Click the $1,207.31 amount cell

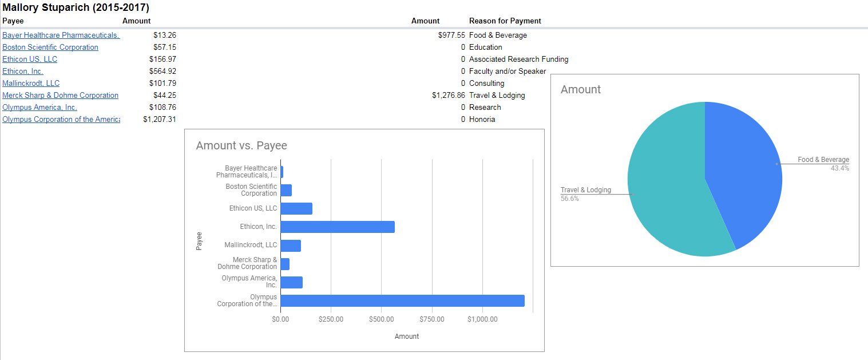160,120
